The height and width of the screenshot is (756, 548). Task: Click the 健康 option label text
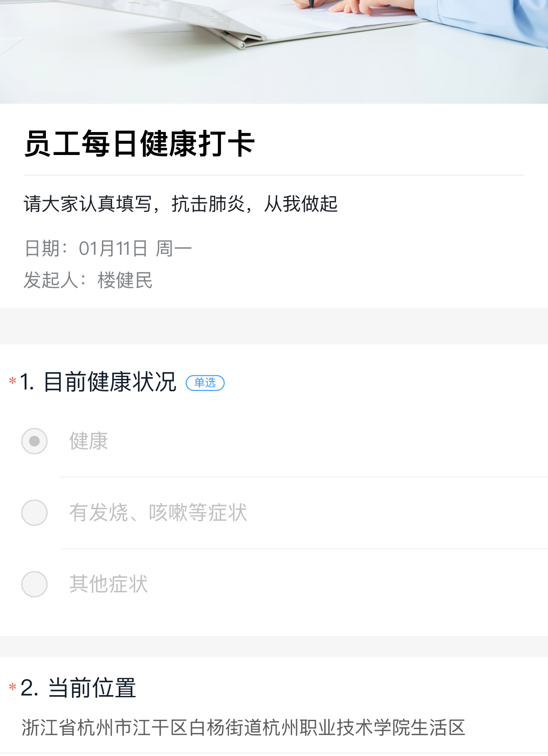tap(89, 441)
